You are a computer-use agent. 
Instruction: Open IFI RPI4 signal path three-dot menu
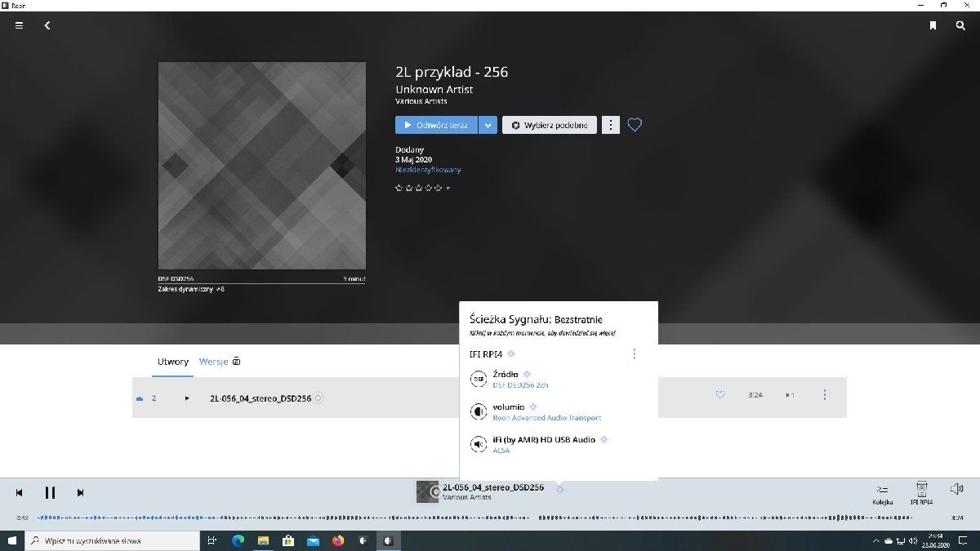[x=635, y=354]
